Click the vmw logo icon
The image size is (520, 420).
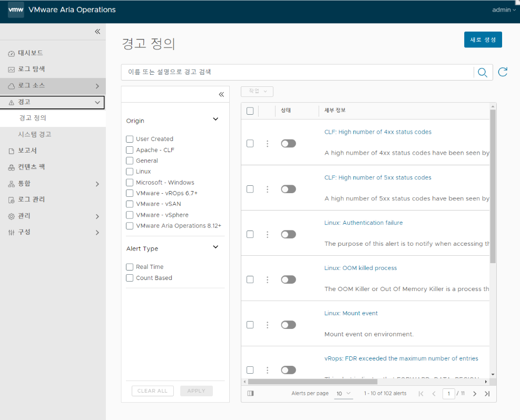[x=16, y=9]
